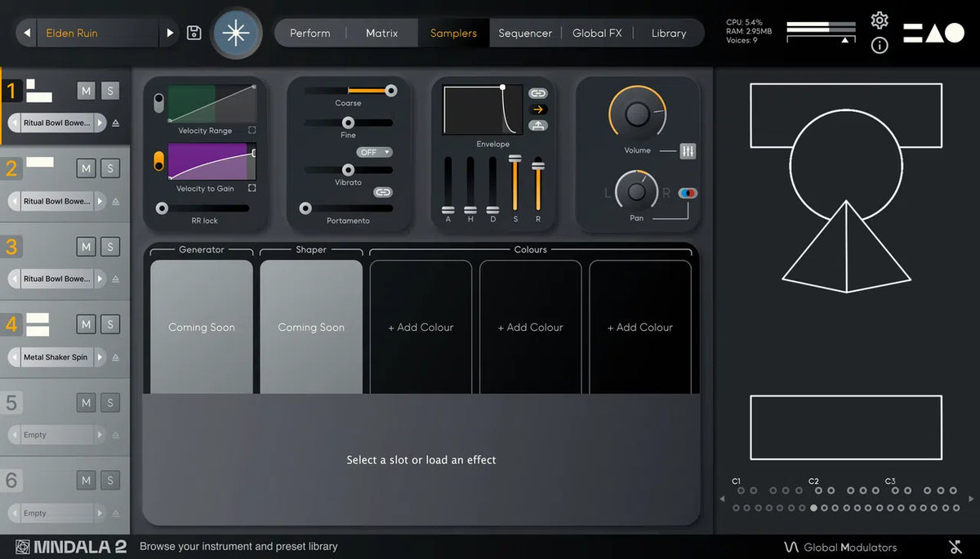Image resolution: width=980 pixels, height=559 pixels.
Task: Open the Global FX tab
Action: [x=597, y=34]
